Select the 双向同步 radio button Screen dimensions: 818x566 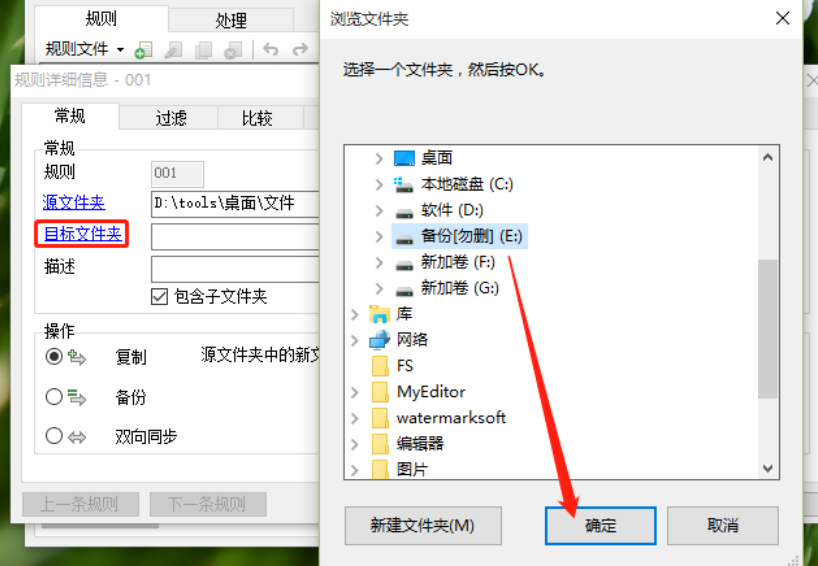point(54,436)
